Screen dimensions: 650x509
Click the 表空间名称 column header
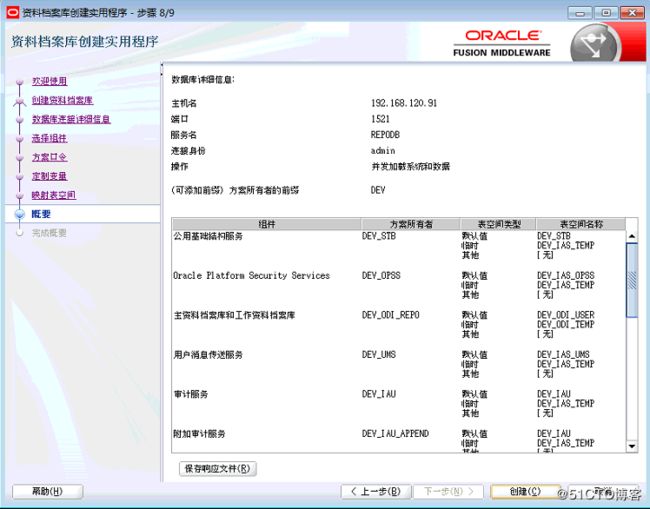[581, 224]
